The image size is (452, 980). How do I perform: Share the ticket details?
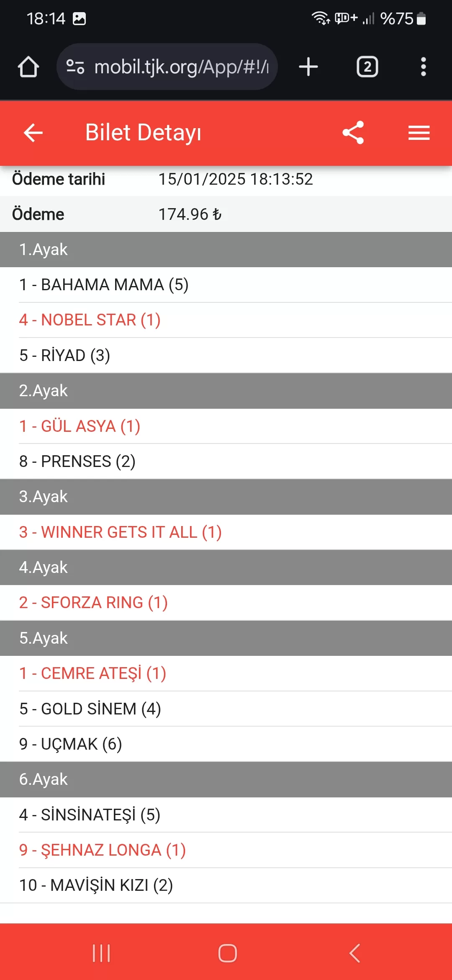353,133
